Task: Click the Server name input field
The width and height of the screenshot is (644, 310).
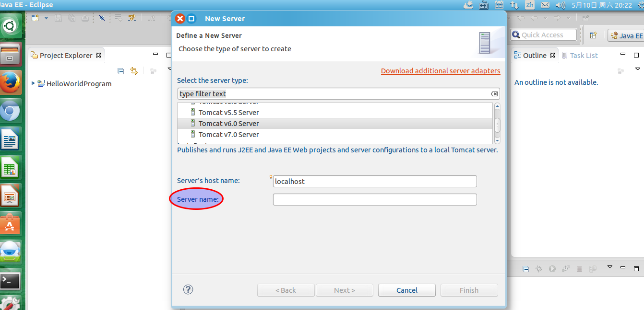Action: 375,199
